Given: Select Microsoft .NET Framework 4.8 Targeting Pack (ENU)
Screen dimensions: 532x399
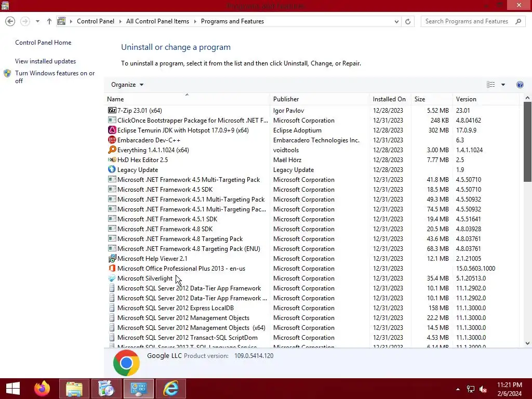Looking at the screenshot, I should pos(312,249).
